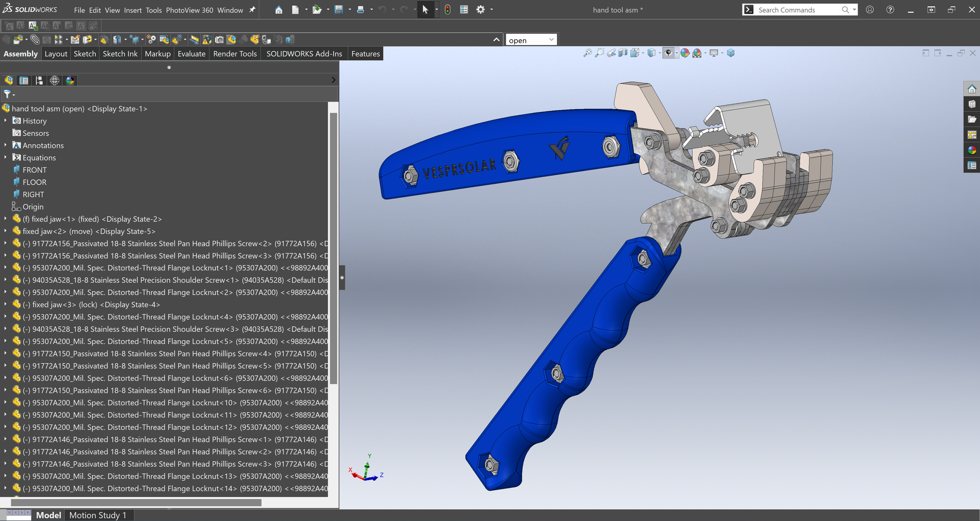Screen dimensions: 980x521
Task: Click the Edit Appearance color ball icon
Action: [x=685, y=53]
